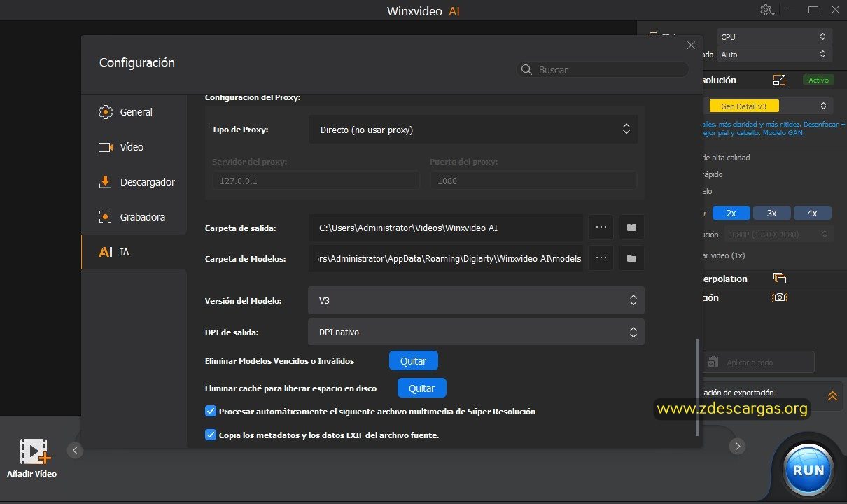Click Quitar to clear cache
Screen dimensions: 847x504
tap(421, 388)
